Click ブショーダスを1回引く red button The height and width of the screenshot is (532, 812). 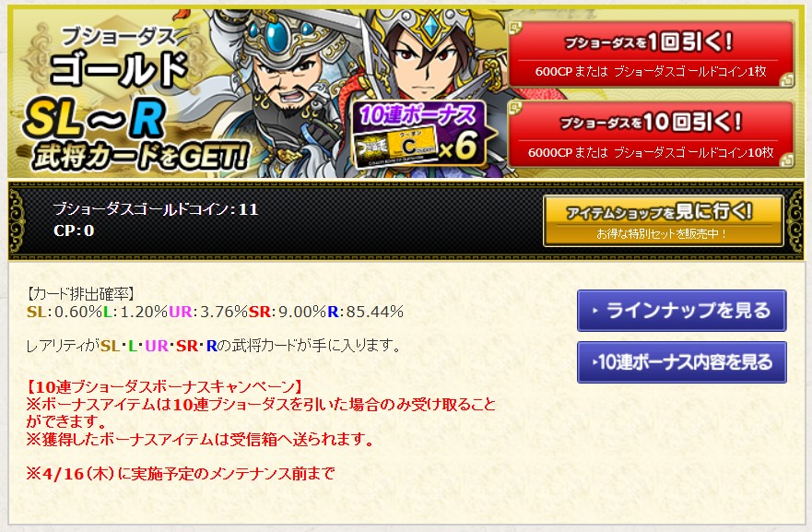651,54
